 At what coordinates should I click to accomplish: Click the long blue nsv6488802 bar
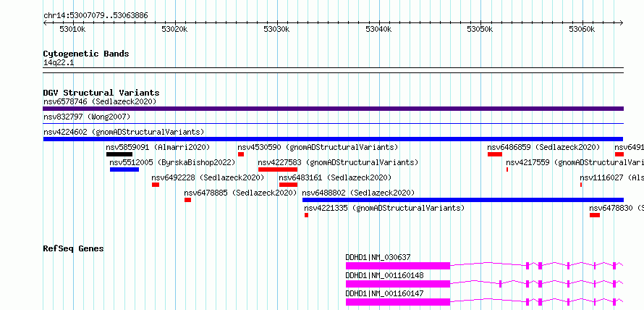[x=463, y=200]
